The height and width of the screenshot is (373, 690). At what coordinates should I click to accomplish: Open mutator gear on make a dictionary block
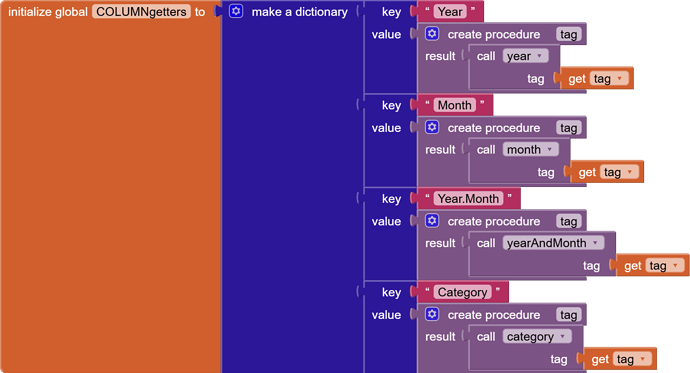pos(236,11)
